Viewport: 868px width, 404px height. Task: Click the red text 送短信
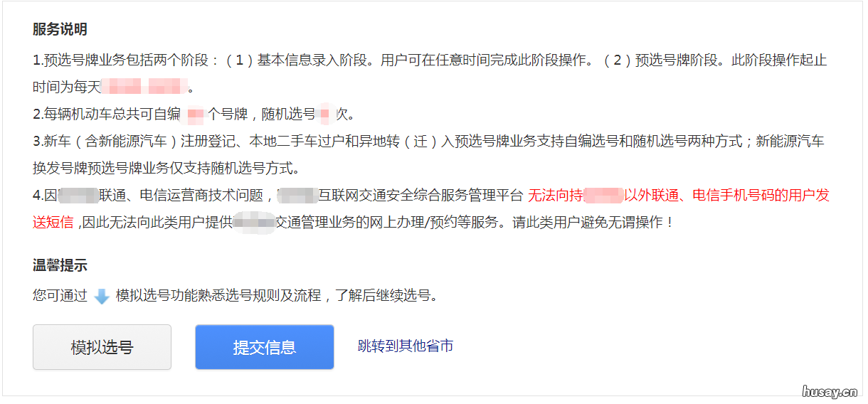click(53, 223)
